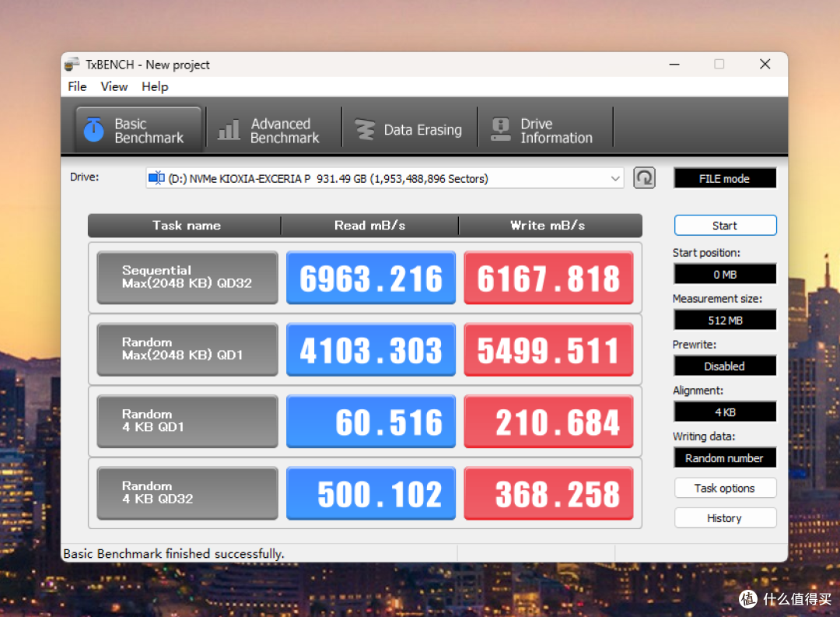Click the Random 4 KB QD1 task button
The width and height of the screenshot is (840, 617).
point(187,421)
